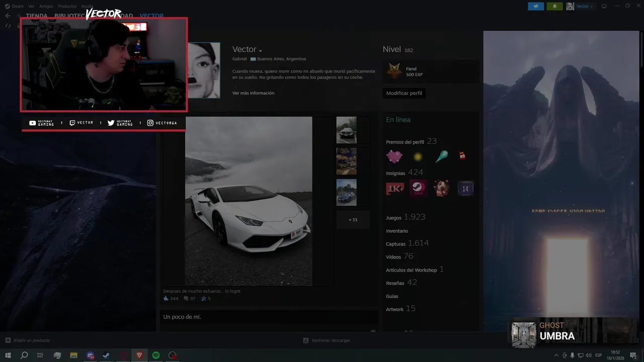Image resolution: width=644 pixels, height=362 pixels.
Task: Click the small avatar beside Vector account name
Action: tap(570, 6)
